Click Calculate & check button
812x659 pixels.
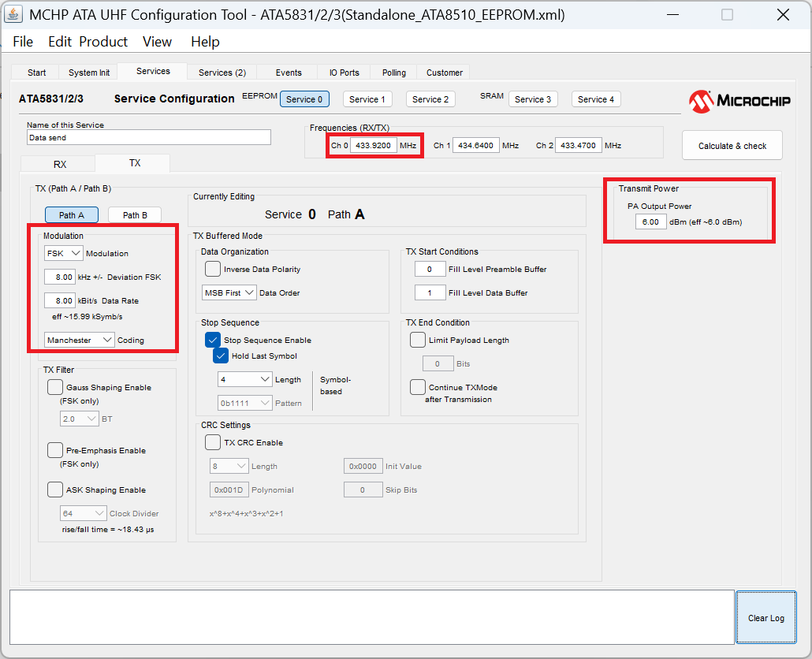[x=732, y=146]
